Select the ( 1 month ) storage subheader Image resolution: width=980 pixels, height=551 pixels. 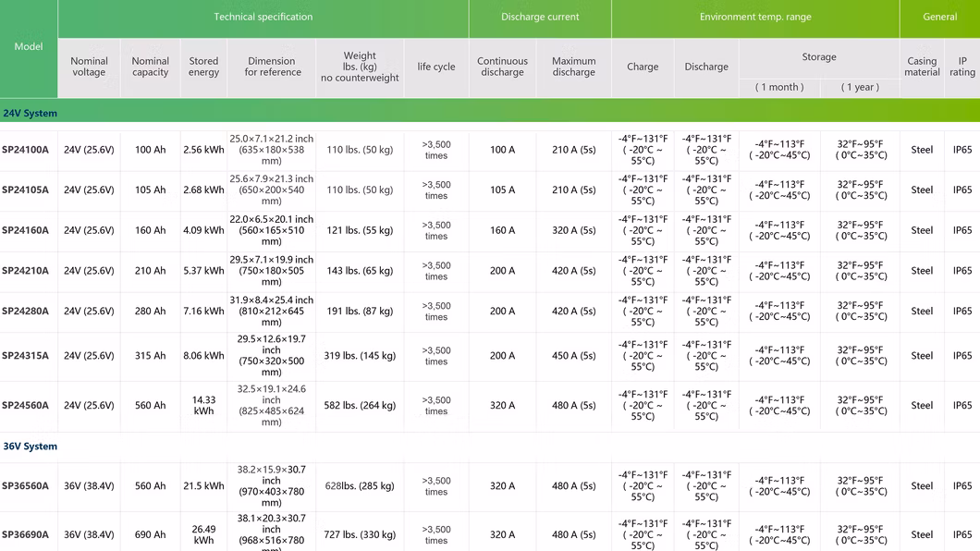click(x=779, y=88)
